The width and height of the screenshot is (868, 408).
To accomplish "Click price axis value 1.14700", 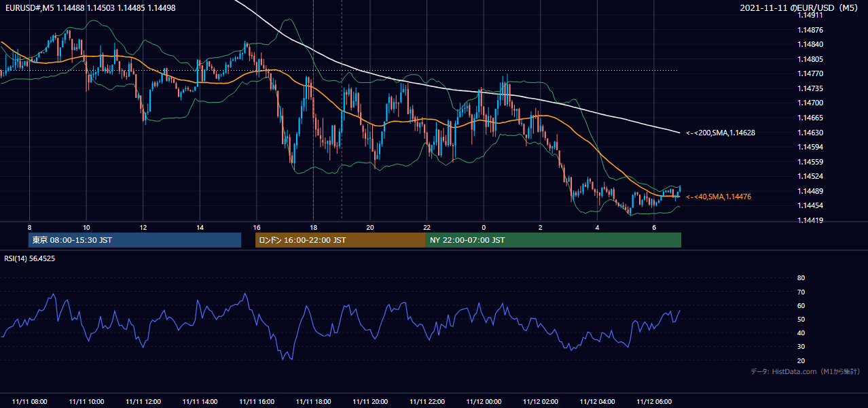I will (810, 103).
